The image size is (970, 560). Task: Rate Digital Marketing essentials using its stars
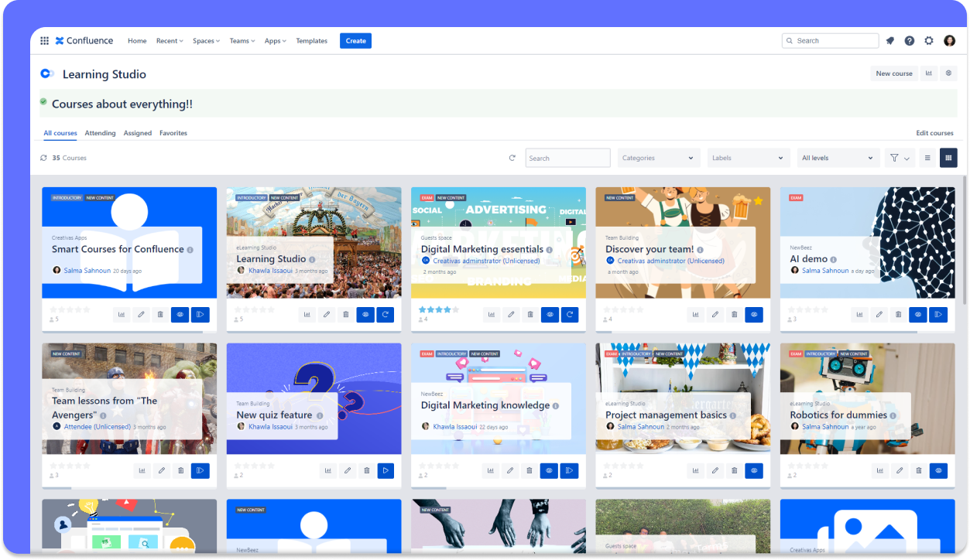point(435,309)
